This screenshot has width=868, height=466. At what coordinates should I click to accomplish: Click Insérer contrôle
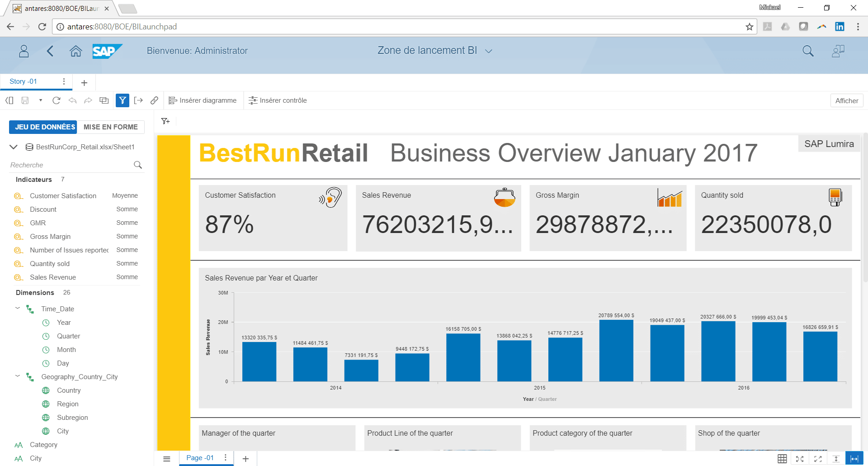click(278, 100)
